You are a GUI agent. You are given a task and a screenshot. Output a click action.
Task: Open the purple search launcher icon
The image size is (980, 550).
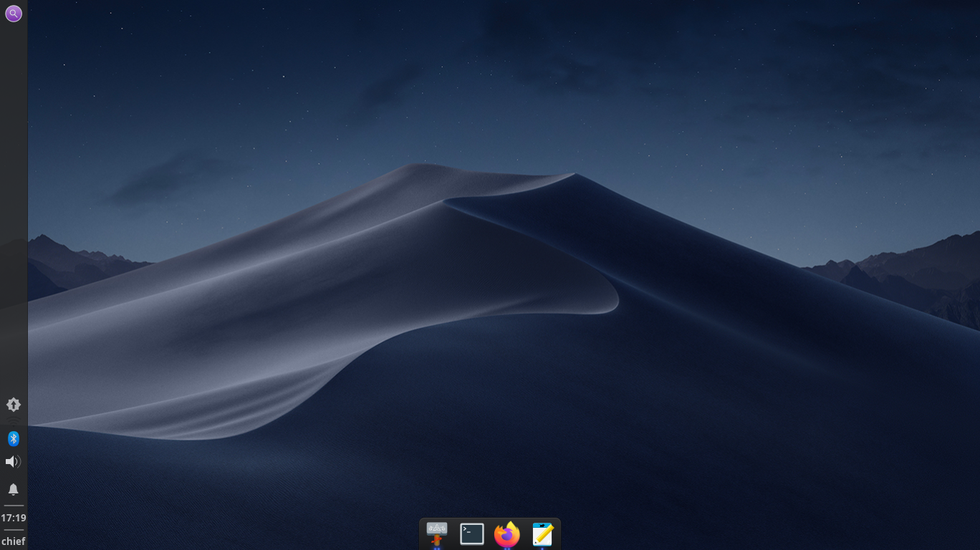(x=14, y=14)
